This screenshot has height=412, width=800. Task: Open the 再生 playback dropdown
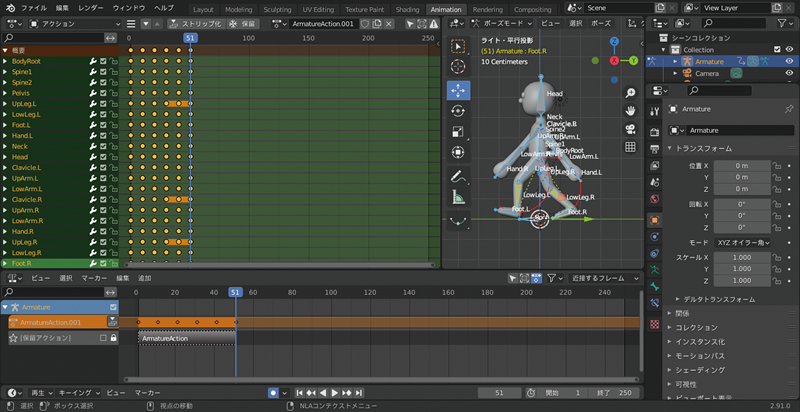click(x=42, y=393)
